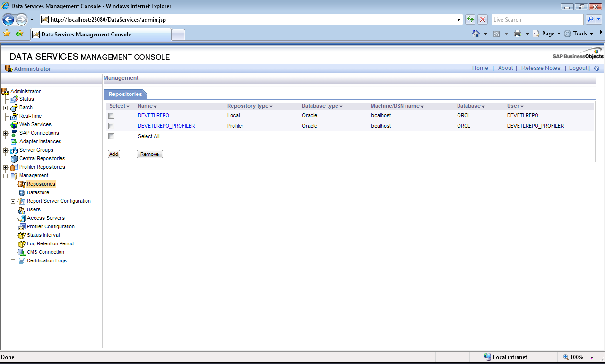Click the Web Services globe icon

[14, 125]
